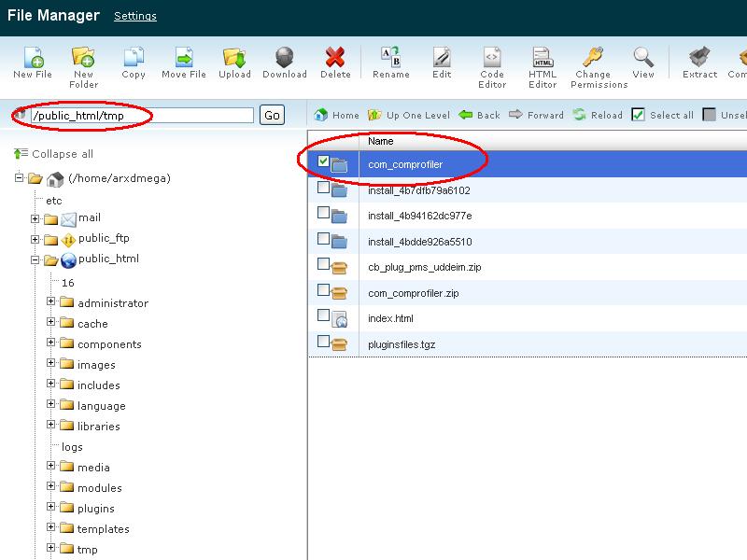Check the pluginsfiles.tgz checkbox

tap(323, 341)
